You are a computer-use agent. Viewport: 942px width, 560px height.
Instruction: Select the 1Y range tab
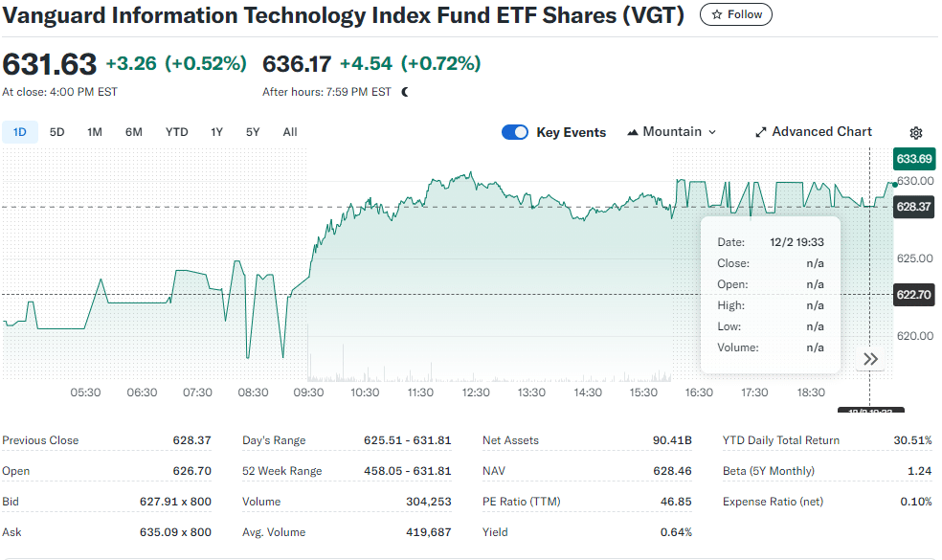(217, 132)
